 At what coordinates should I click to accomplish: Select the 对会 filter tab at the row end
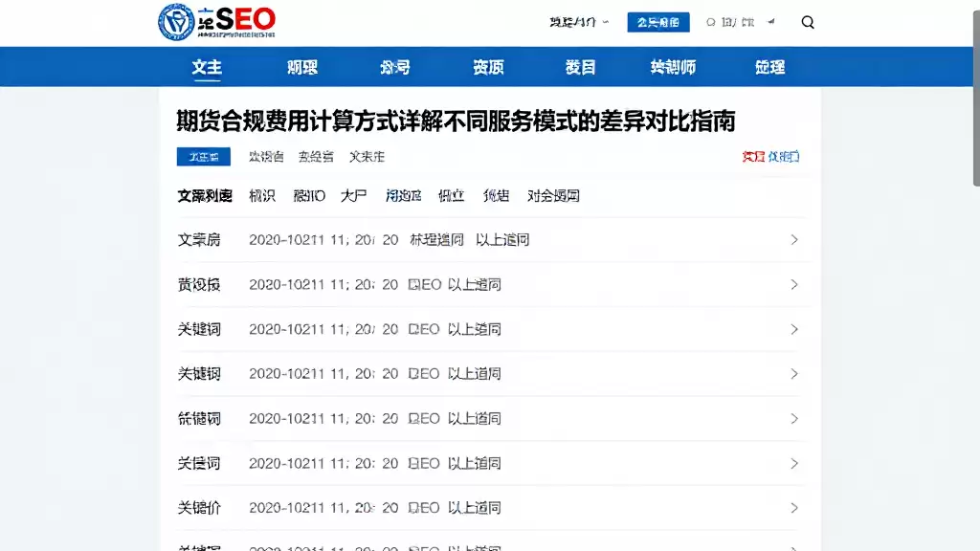click(553, 196)
